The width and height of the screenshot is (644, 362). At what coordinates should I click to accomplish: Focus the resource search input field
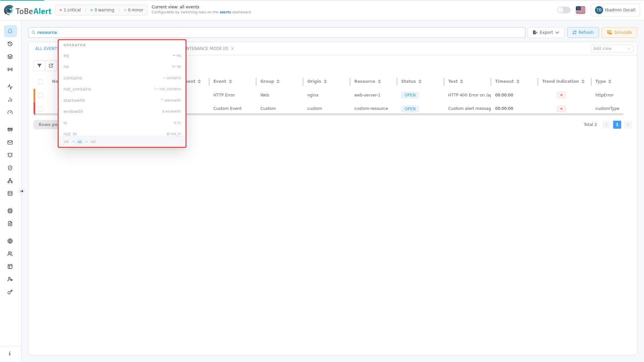coord(277,33)
